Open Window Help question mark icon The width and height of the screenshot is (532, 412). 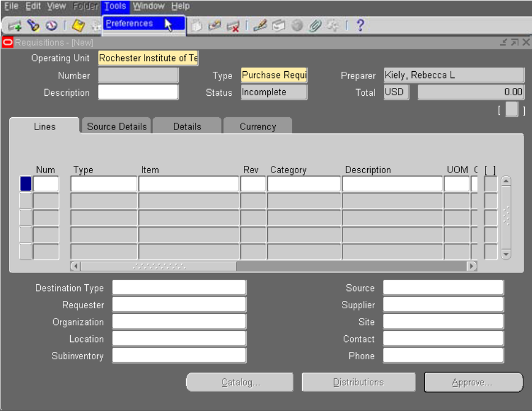pos(360,26)
